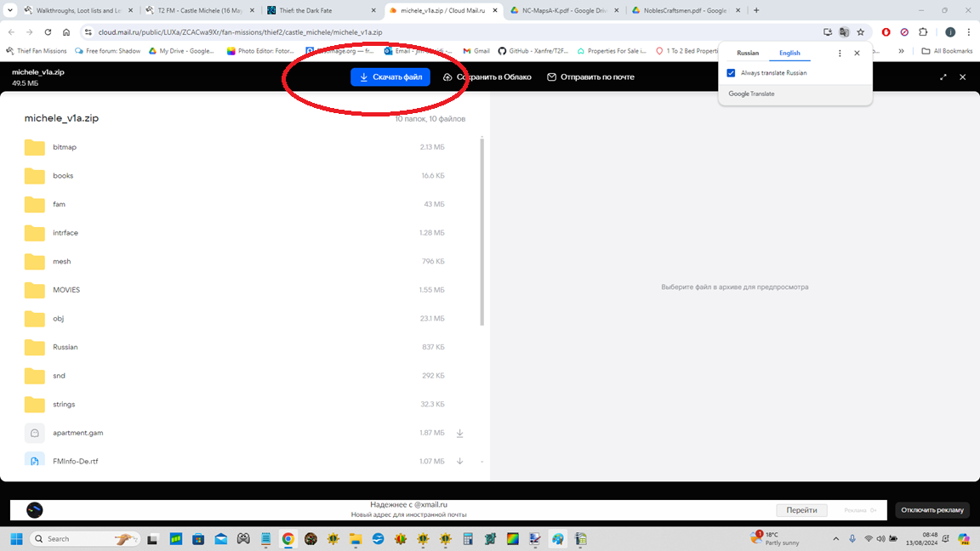Open My Drive - Google bookmark
Screen dimensions: 980x551
pos(181,51)
